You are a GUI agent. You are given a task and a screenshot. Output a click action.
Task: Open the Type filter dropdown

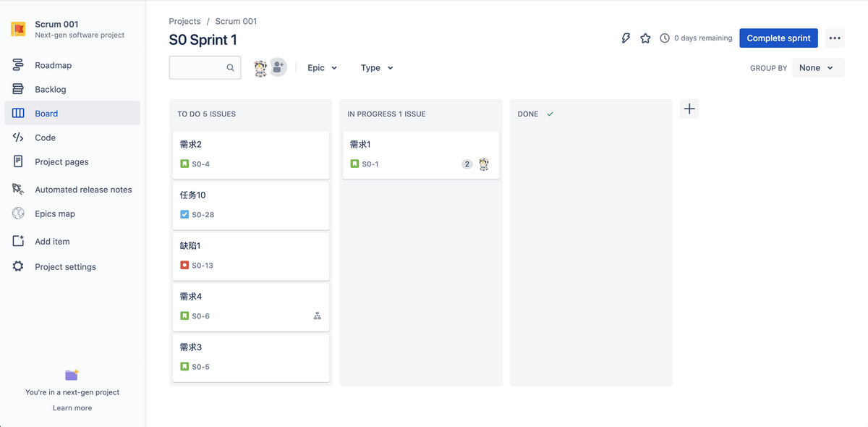point(377,68)
